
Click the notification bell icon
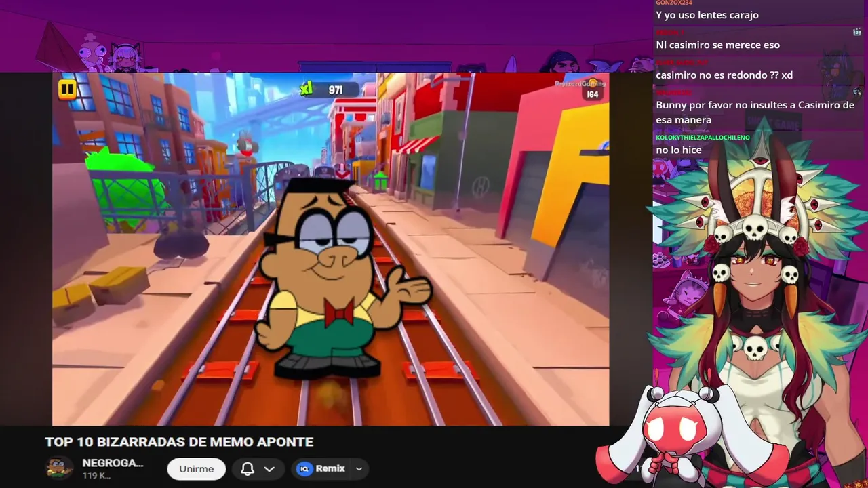point(248,469)
